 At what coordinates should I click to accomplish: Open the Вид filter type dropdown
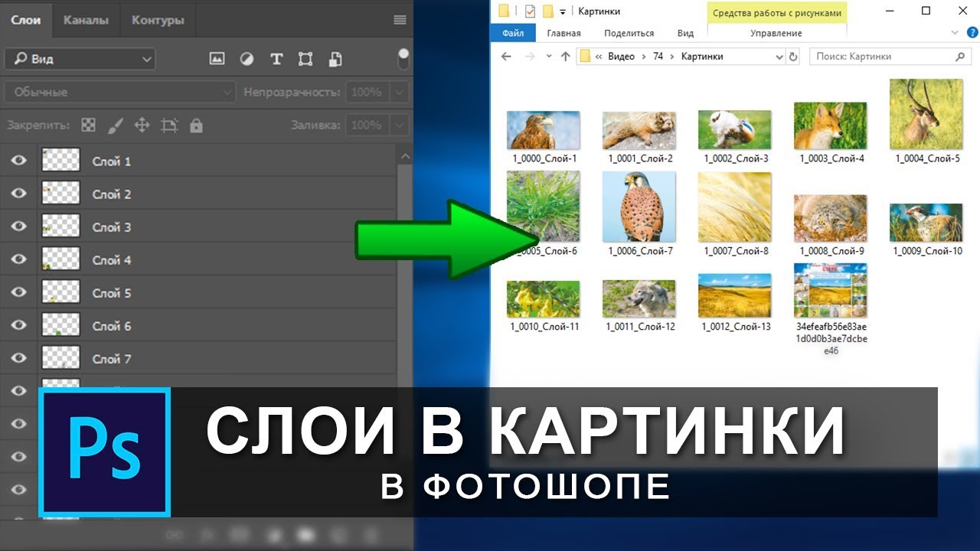click(80, 59)
